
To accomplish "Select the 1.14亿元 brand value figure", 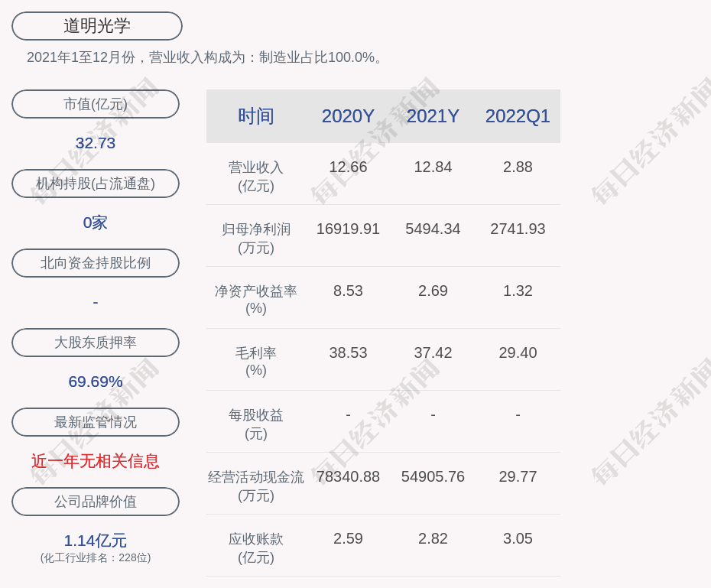I will click(x=96, y=541).
